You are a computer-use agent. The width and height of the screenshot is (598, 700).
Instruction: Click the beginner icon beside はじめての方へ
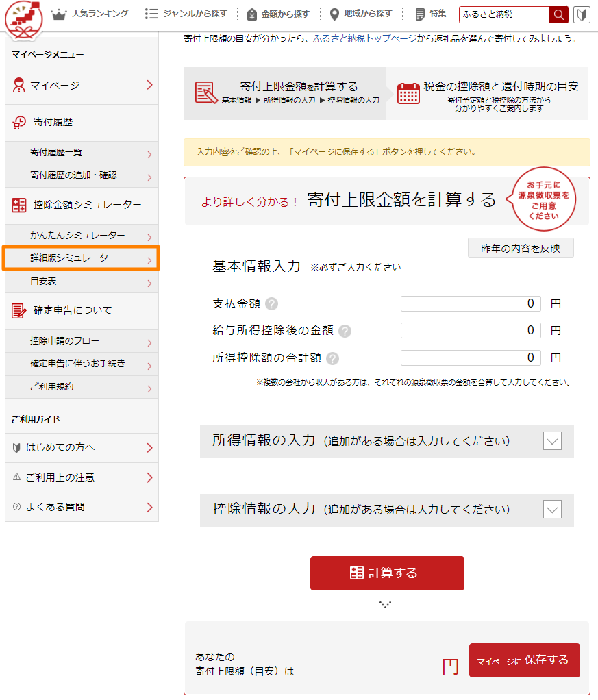[16, 448]
